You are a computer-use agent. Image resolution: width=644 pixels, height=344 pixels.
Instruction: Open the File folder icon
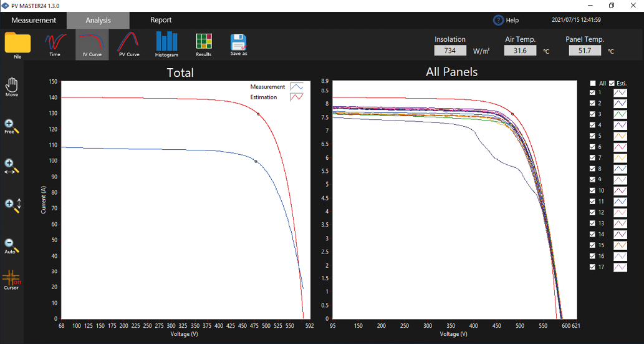coord(17,43)
